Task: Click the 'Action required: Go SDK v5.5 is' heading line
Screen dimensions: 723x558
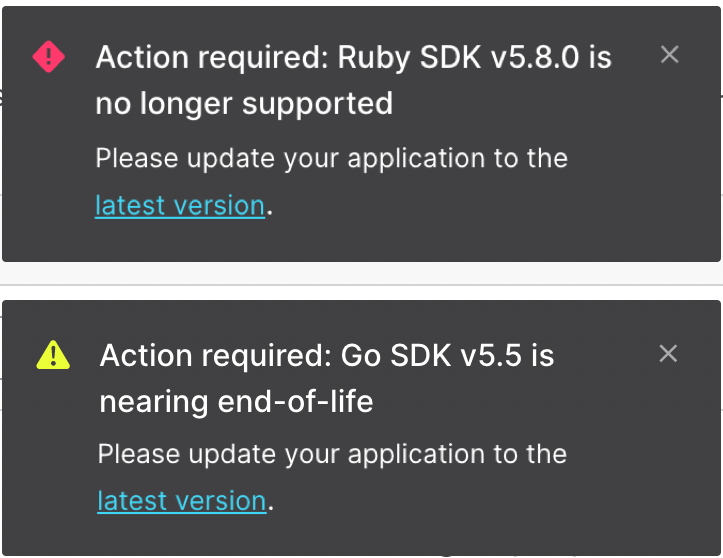Action: click(x=327, y=355)
